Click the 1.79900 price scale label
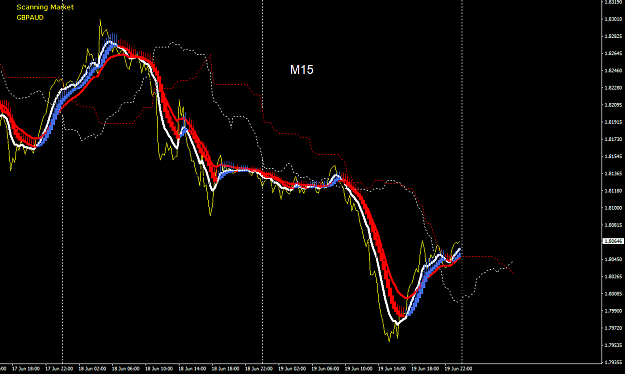Screen dimensions: 625x374 point(613,311)
